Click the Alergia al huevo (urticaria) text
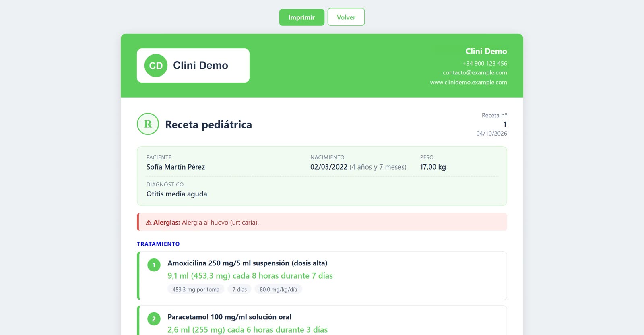 pyautogui.click(x=220, y=223)
